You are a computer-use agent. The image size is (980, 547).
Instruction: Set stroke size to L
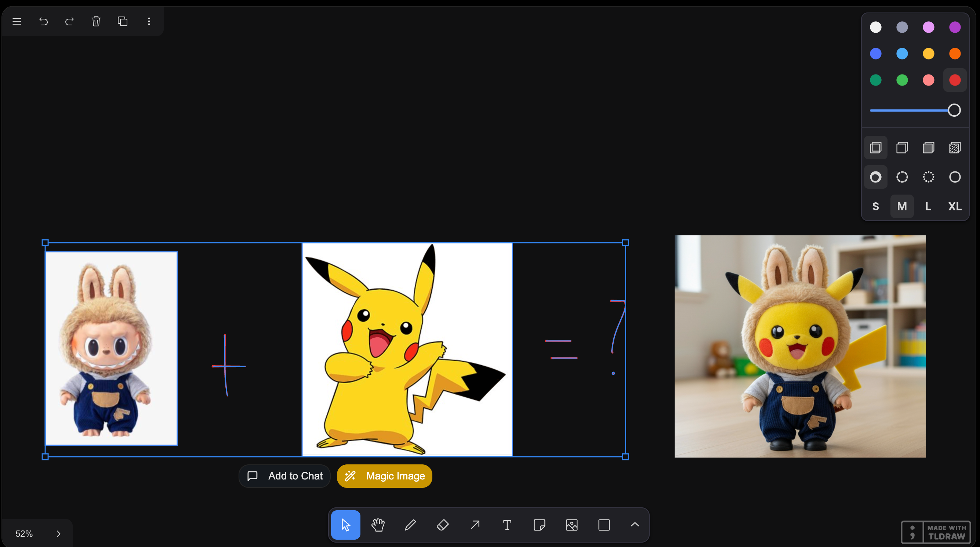coord(929,207)
